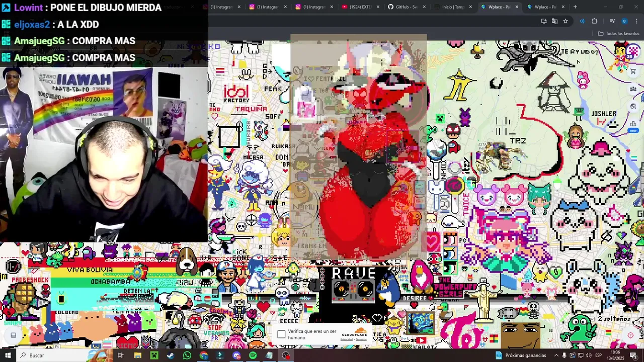Open Spotify from the taskbar
Image resolution: width=644 pixels, height=362 pixels.
253,355
